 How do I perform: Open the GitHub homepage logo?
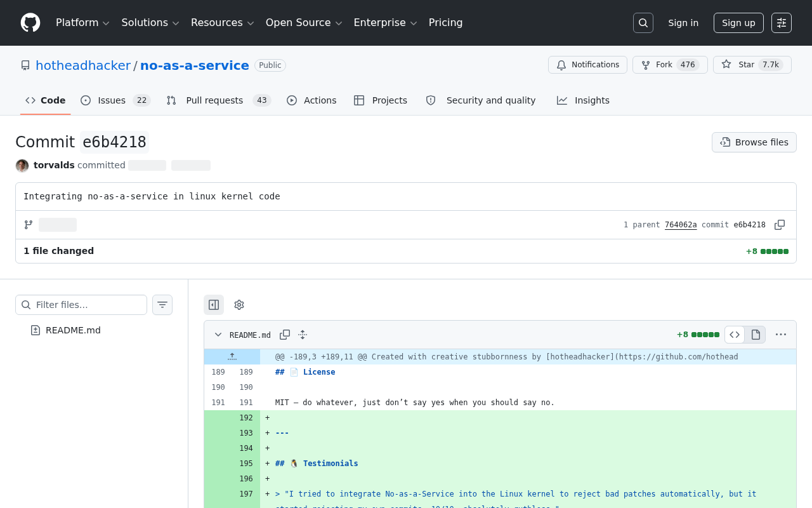click(30, 23)
